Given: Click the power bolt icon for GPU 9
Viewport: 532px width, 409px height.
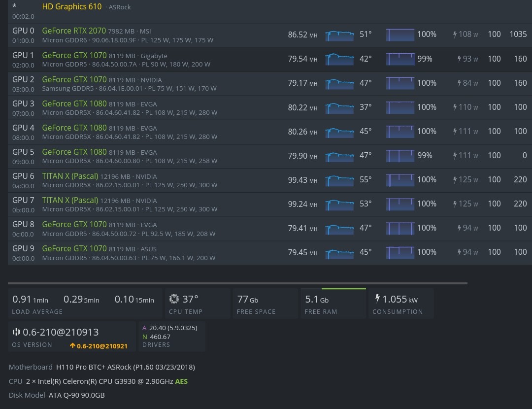Looking at the screenshot, I should tap(459, 252).
